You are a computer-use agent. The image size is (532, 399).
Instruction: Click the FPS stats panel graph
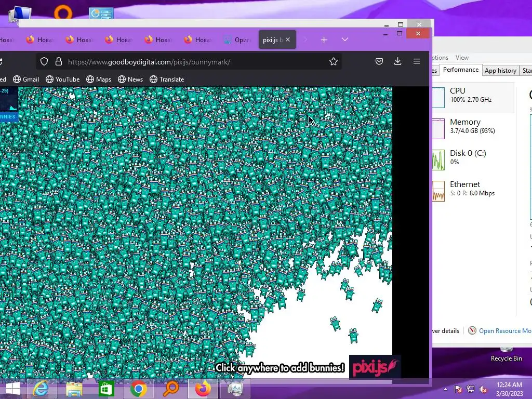click(x=9, y=103)
